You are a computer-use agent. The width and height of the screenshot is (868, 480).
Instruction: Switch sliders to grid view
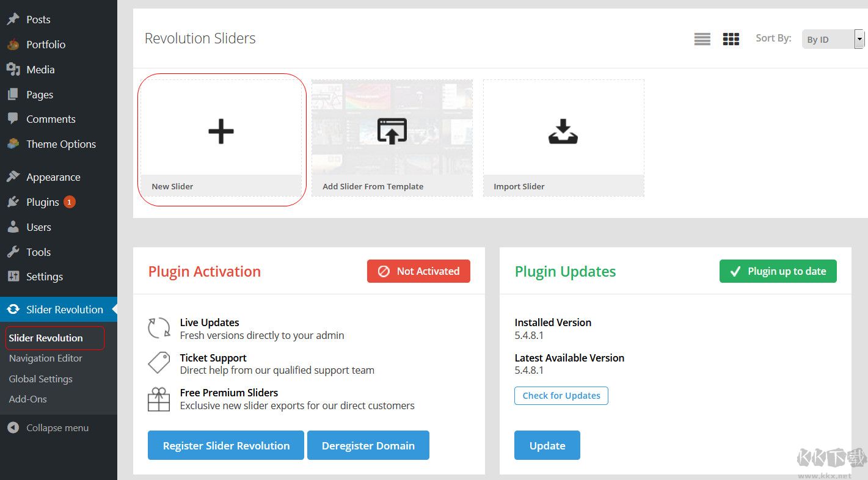coord(731,39)
